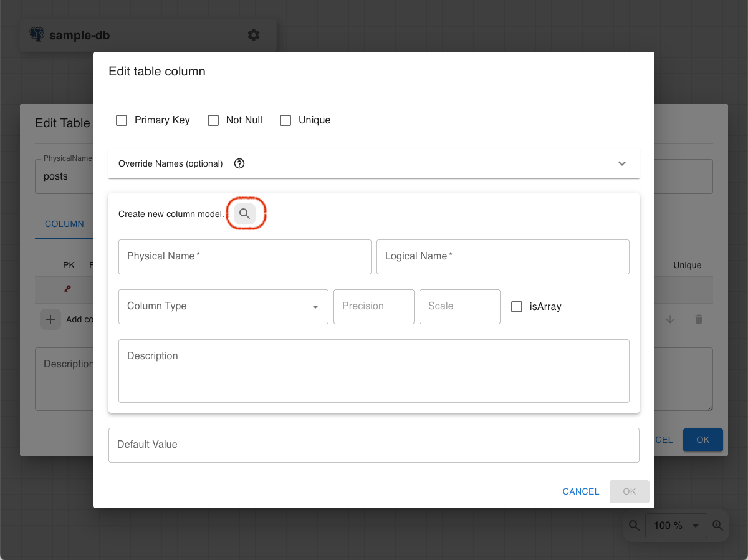748x560 pixels.
Task: Click the Override Names help question icon
Action: point(239,163)
